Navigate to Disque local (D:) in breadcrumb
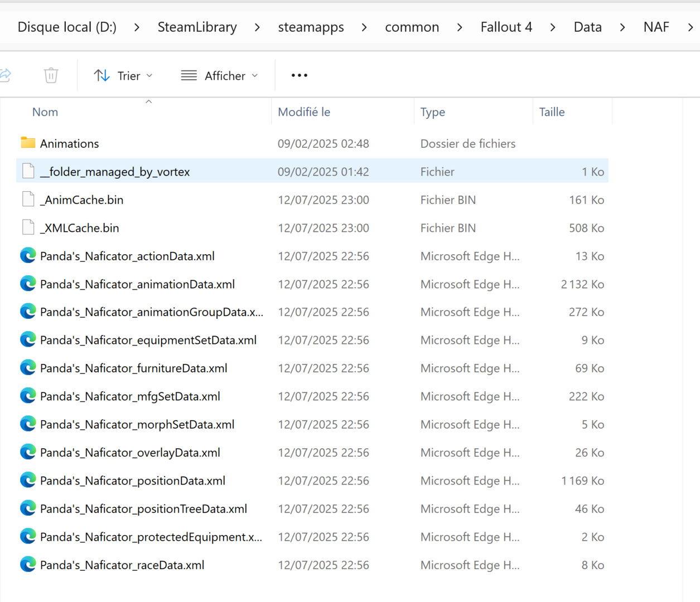 click(67, 27)
